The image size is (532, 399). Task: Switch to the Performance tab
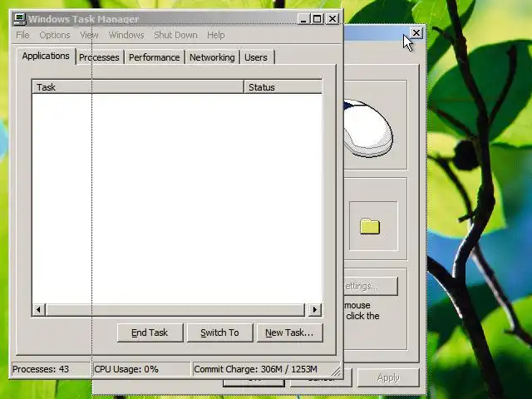[154, 57]
